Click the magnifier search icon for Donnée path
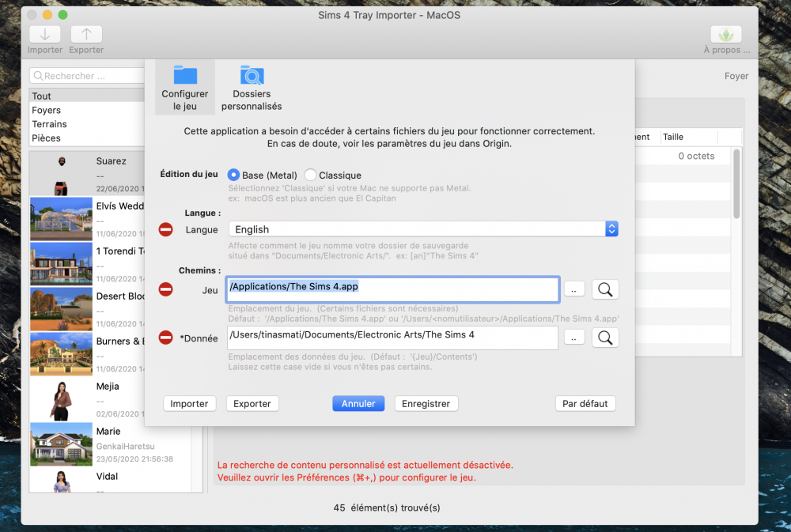The height and width of the screenshot is (532, 791). click(605, 338)
